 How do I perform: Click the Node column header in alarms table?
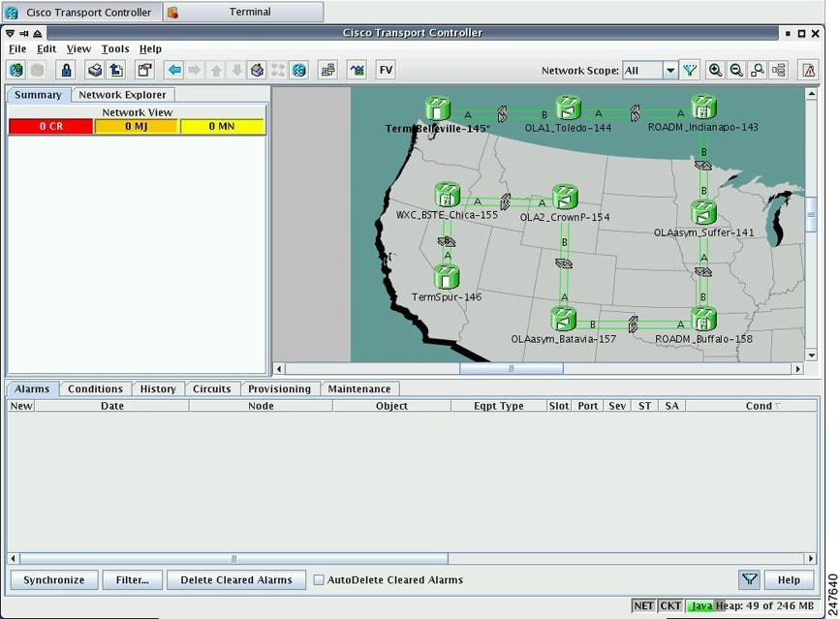click(x=261, y=406)
